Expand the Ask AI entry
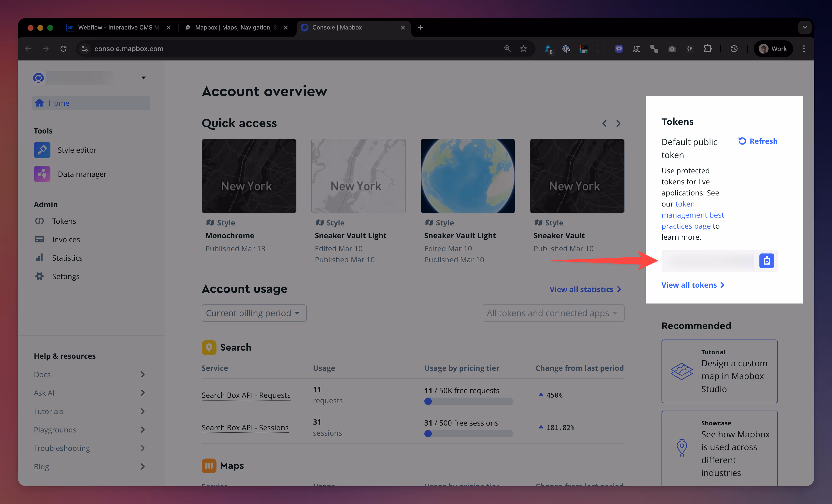Image resolution: width=832 pixels, height=504 pixels. [90, 393]
